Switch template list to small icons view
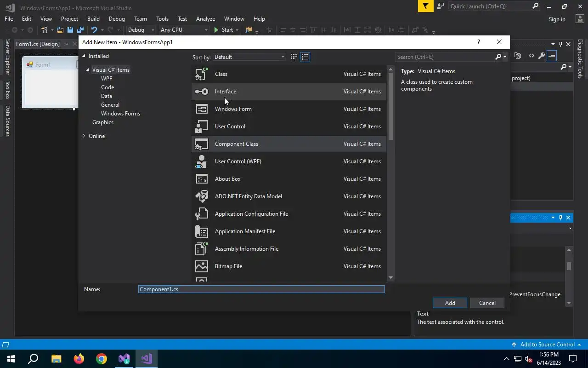The width and height of the screenshot is (588, 368). [x=305, y=57]
